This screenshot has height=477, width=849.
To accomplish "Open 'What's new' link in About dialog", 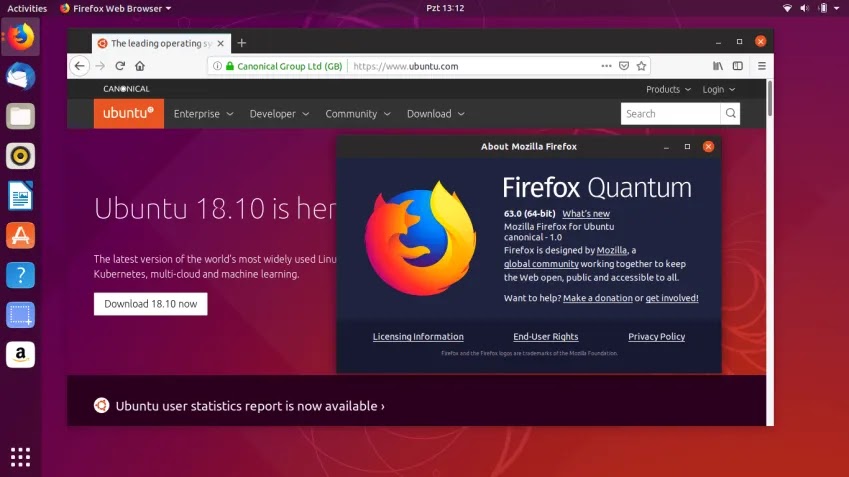I will (x=586, y=213).
